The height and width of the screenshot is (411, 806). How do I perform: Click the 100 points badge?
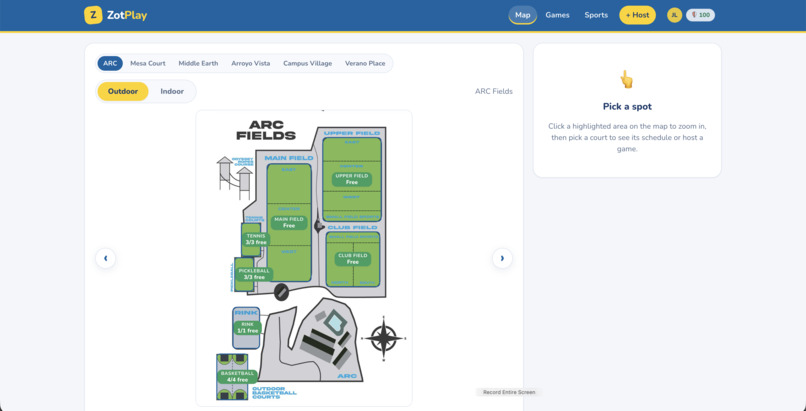pyautogui.click(x=700, y=15)
